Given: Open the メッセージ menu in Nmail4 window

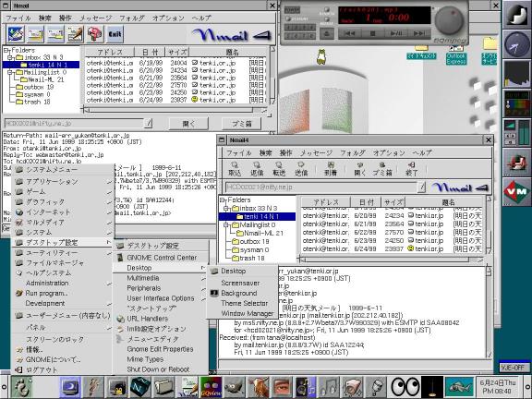Looking at the screenshot, I should [316, 153].
